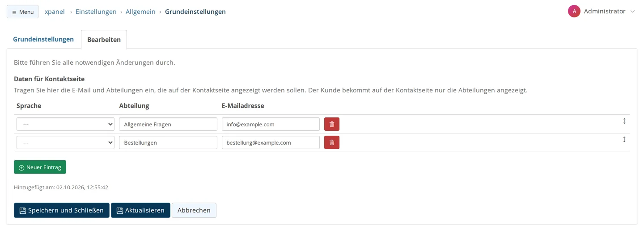Click the Sprache column header
The height and width of the screenshot is (225, 644).
pos(29,106)
